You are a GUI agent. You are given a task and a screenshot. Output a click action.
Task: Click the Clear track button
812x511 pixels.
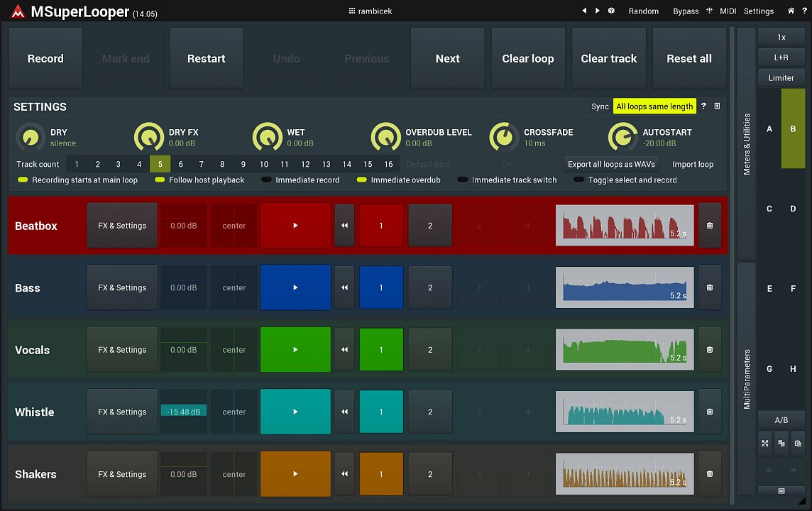[x=608, y=59]
